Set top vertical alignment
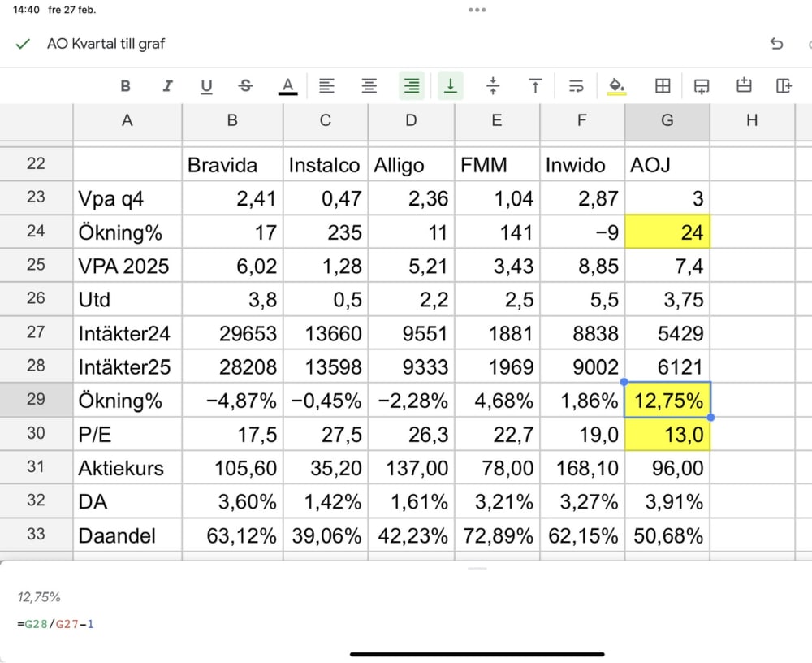The height and width of the screenshot is (663, 812). pyautogui.click(x=535, y=85)
